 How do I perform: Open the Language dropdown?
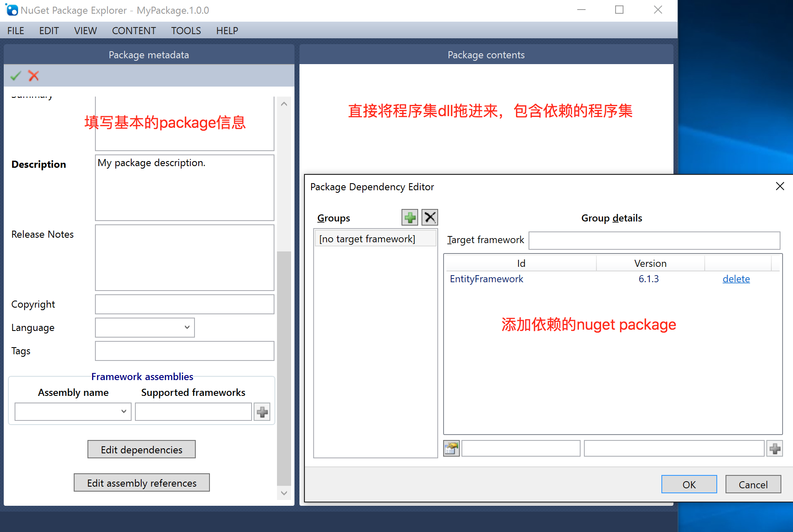(x=145, y=328)
